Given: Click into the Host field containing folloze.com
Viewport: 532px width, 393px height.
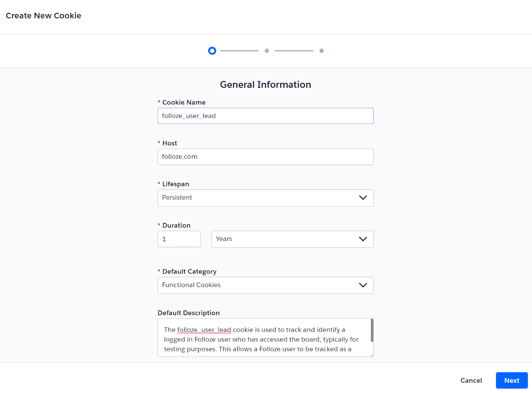Looking at the screenshot, I should (x=265, y=157).
